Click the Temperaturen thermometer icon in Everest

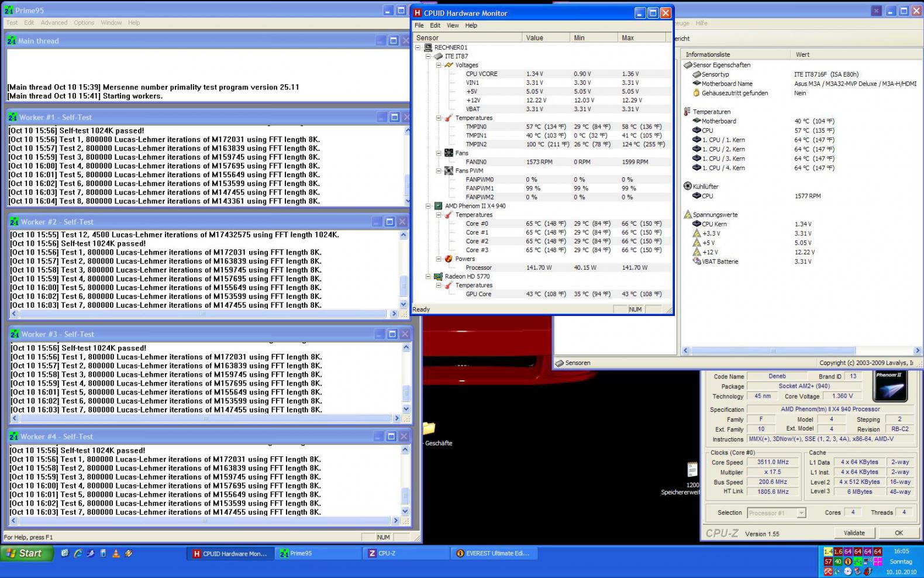[688, 112]
